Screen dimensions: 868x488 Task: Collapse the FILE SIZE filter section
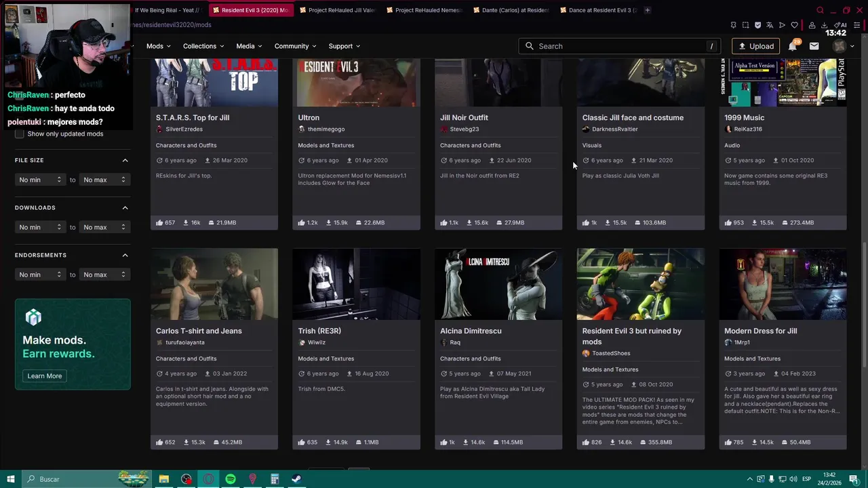125,160
